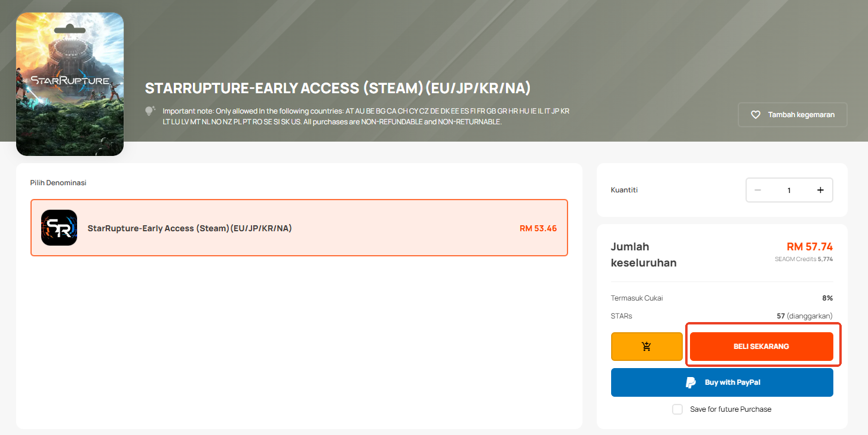Screen dimensions: 868x435
Task: Click the STARRUPTURE-EARLY ACCESS page heading
Action: pos(338,88)
